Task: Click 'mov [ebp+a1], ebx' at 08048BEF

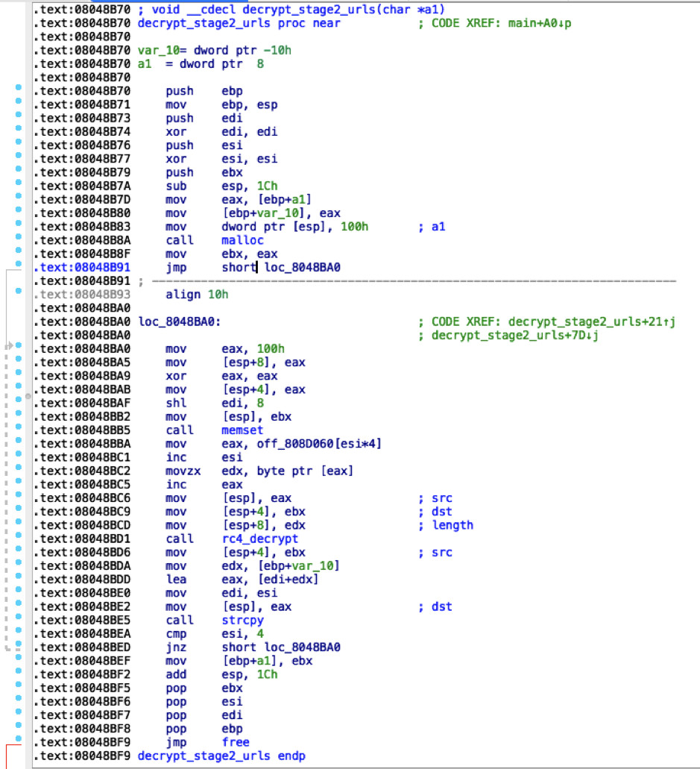Action: coord(239,661)
